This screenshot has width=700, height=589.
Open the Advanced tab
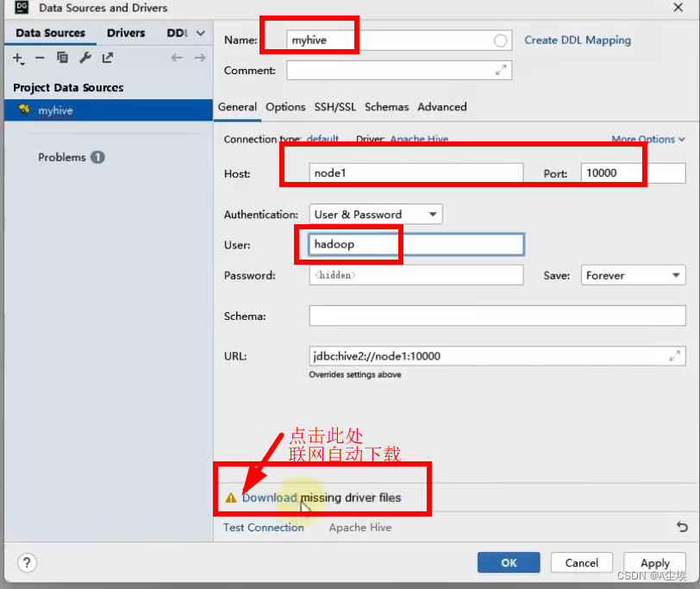442,107
